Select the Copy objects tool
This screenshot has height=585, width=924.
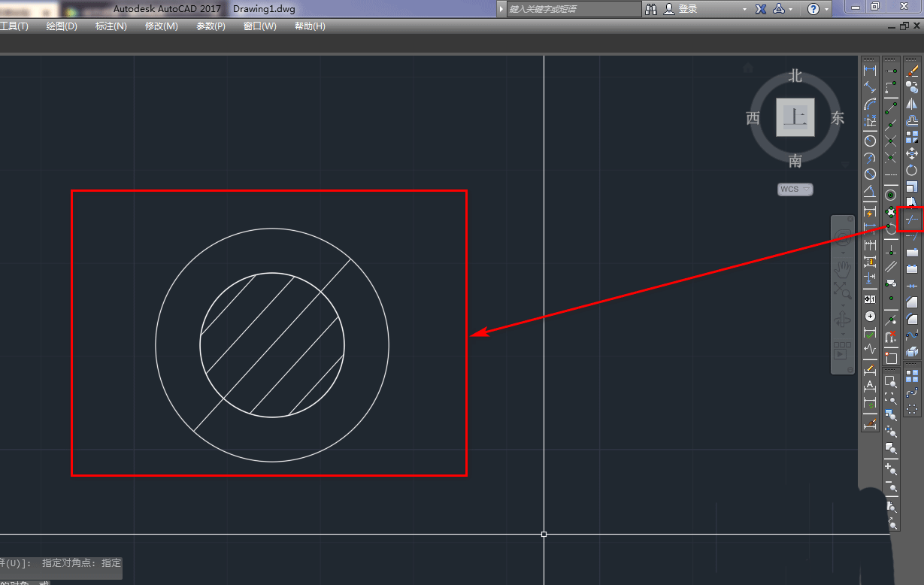click(x=912, y=86)
